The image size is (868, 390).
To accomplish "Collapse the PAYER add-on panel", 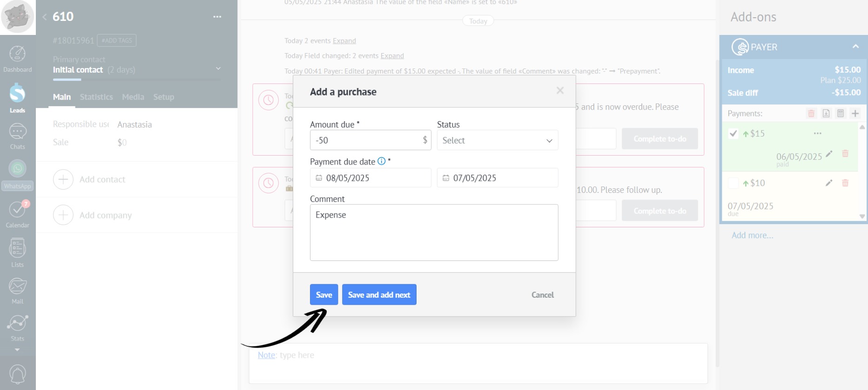I will click(855, 47).
